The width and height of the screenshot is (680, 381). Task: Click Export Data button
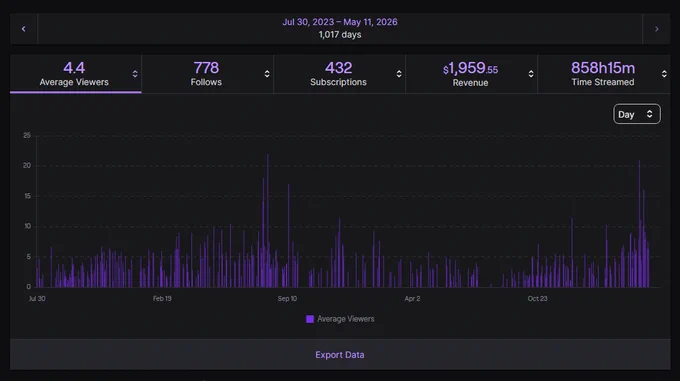[x=340, y=355]
